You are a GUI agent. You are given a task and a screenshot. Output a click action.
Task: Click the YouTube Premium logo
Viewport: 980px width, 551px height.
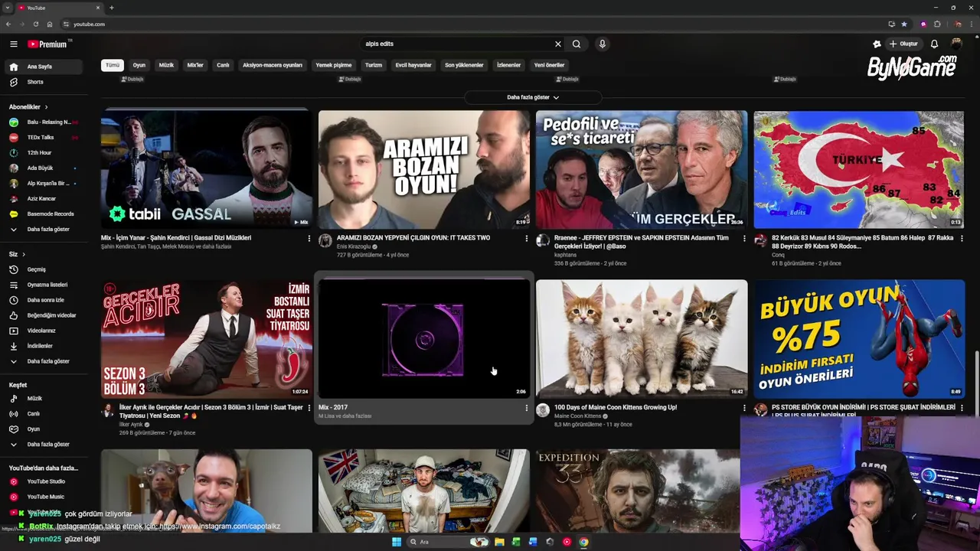point(47,44)
